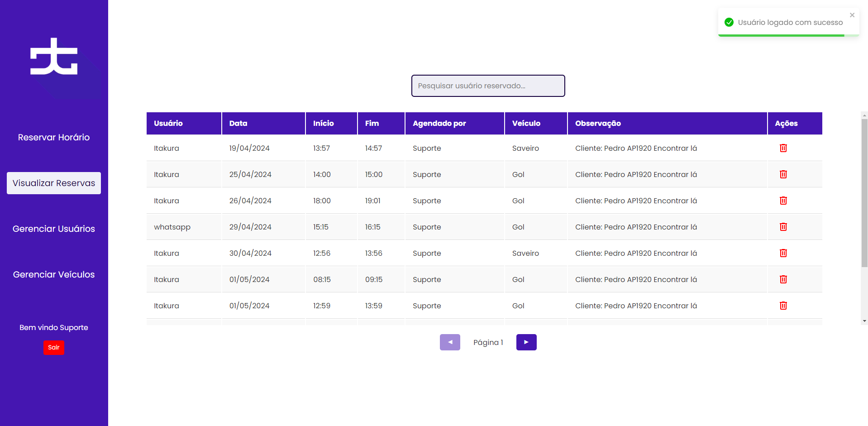Viewport: 868px width, 426px height.
Task: Click trash icon for 25/04/2024 reservation
Action: [783, 174]
